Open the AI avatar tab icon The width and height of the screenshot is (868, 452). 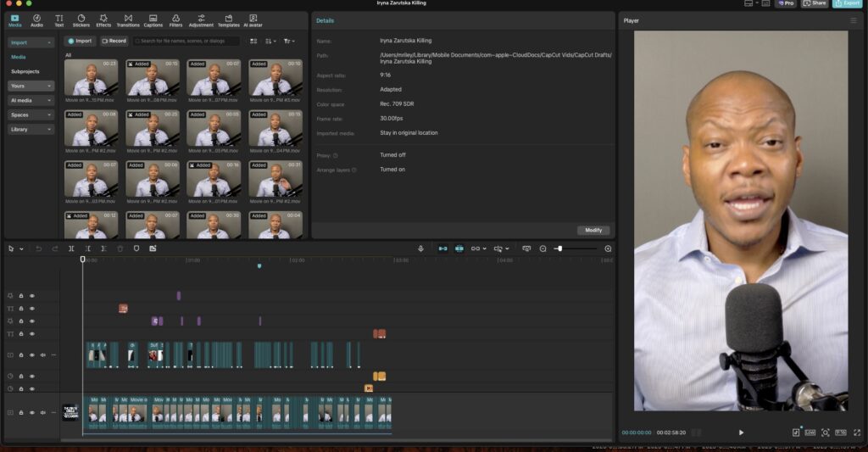click(x=253, y=20)
